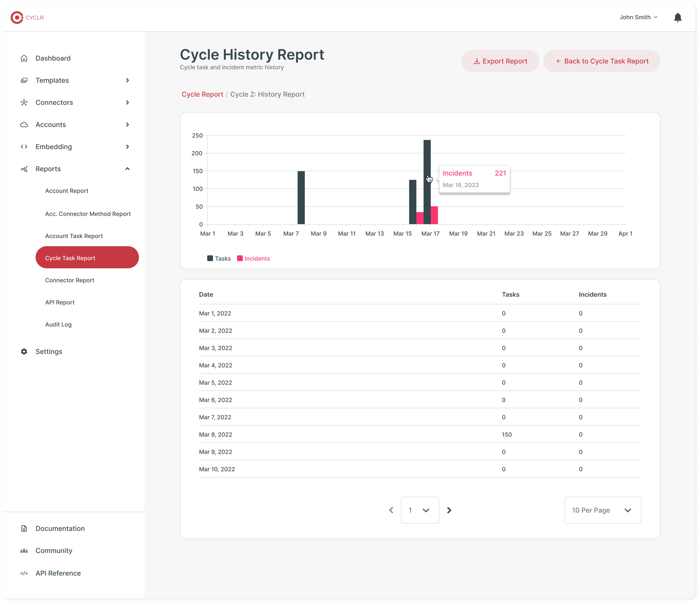Viewport: 700px width, 603px height.
Task: Open the 10 Per Page dropdown
Action: click(602, 510)
